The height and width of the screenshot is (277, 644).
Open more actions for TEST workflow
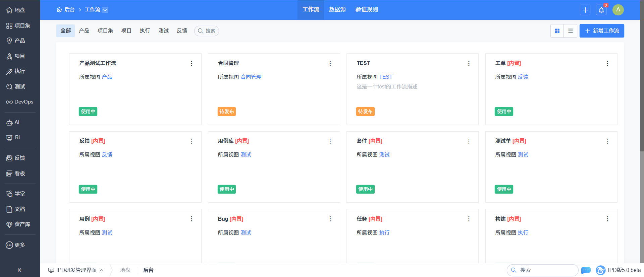[x=469, y=63]
